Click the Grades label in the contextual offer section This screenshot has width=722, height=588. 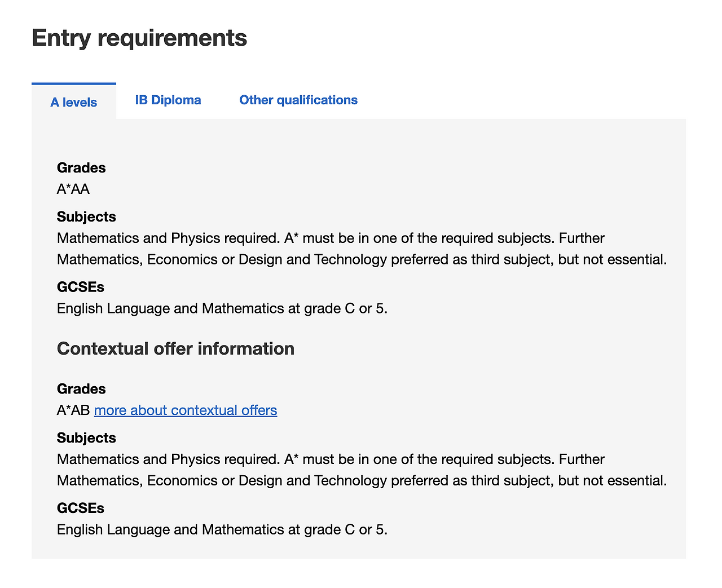click(81, 388)
